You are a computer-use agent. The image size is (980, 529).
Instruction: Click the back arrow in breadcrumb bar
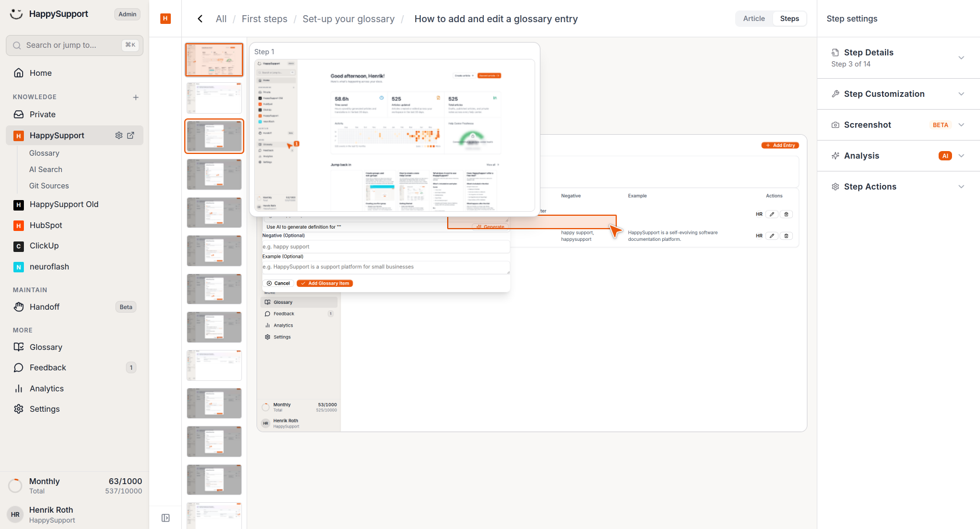(x=200, y=19)
